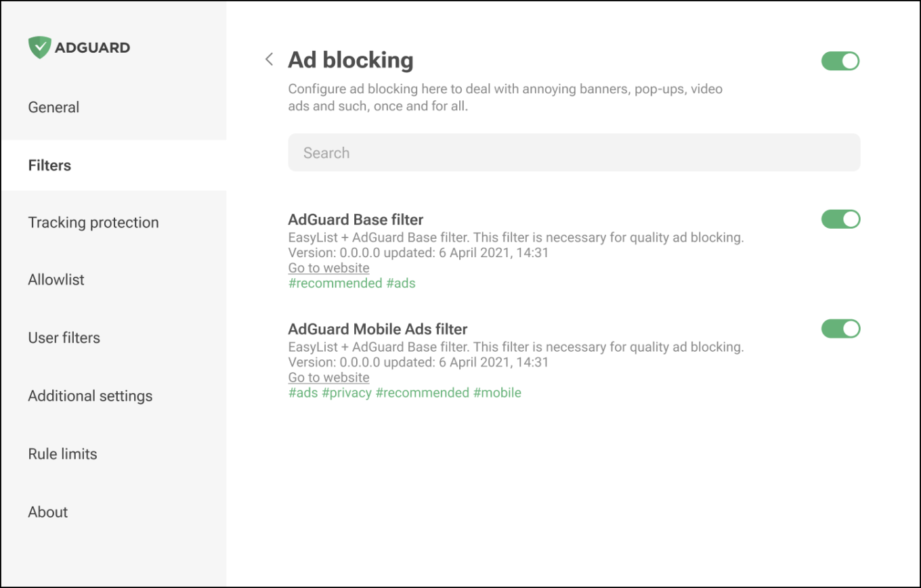Open Go to website link for Base filter

(328, 268)
